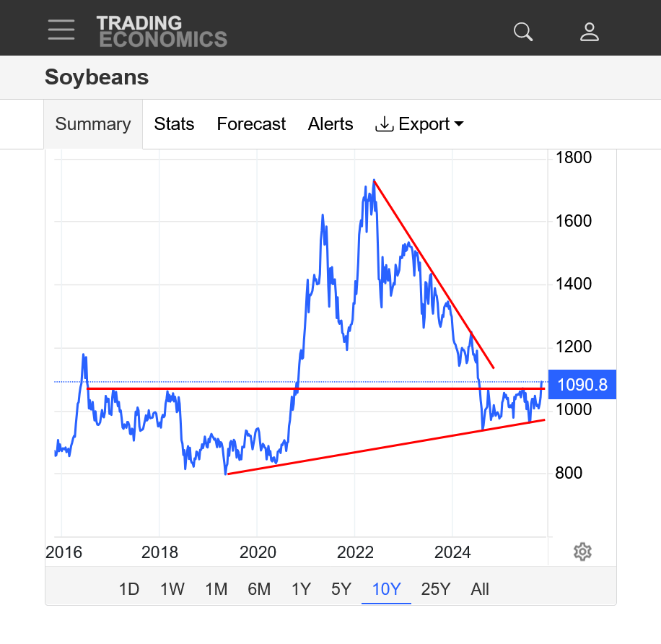Select the 10Y time range

click(386, 589)
